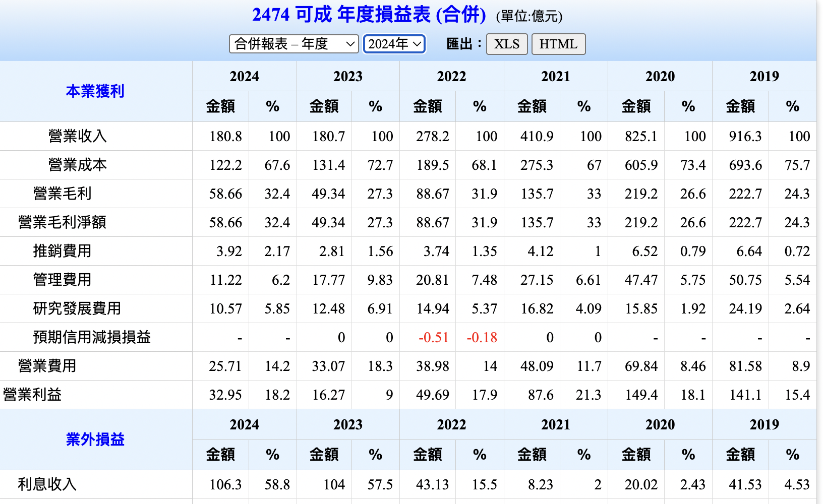Image resolution: width=823 pixels, height=504 pixels.
Task: Click the 2024 營業費用 value 25.71
Action: [225, 366]
